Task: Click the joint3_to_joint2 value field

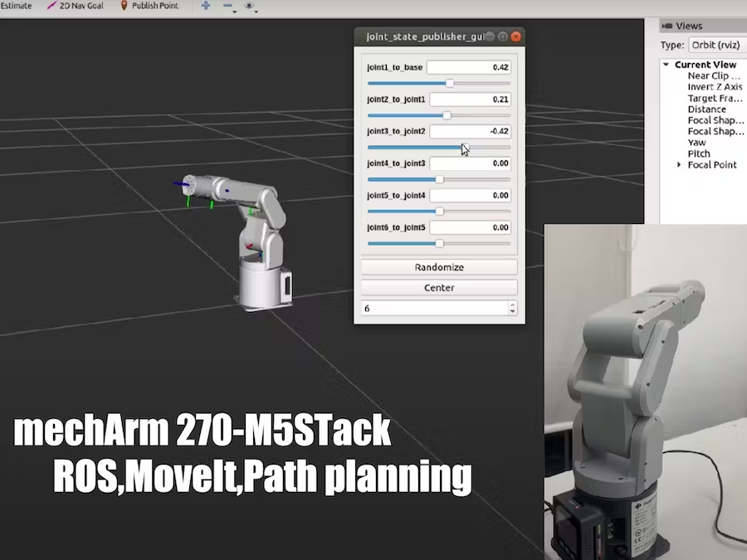Action: click(471, 131)
